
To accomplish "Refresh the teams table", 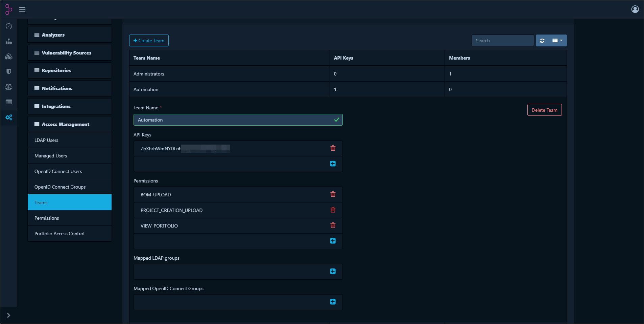I will click(x=542, y=41).
